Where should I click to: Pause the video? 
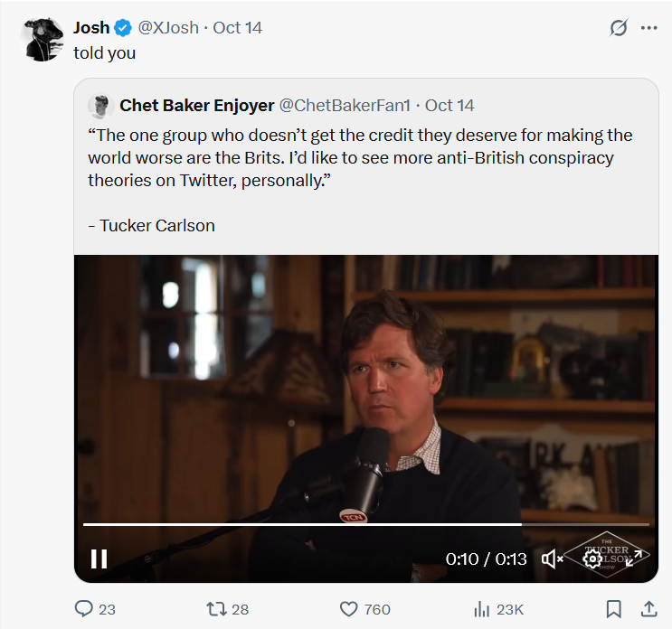[x=99, y=559]
